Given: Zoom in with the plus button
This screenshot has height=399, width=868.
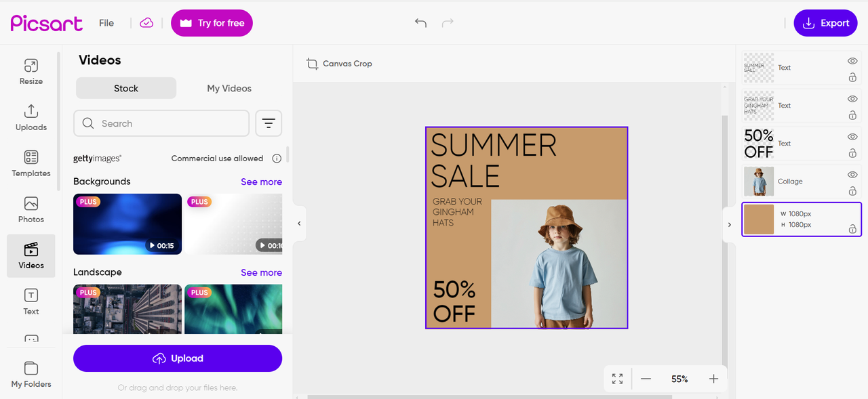Looking at the screenshot, I should coord(713,379).
